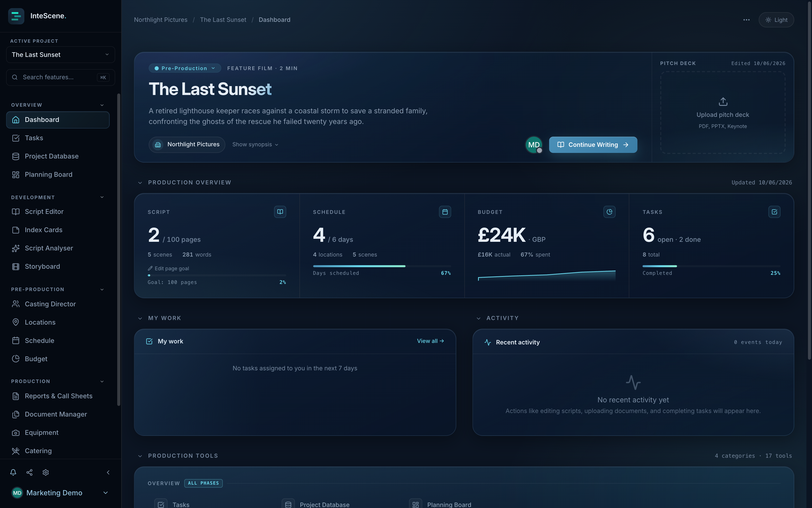Click View all in My work
The height and width of the screenshot is (508, 812).
tap(431, 341)
